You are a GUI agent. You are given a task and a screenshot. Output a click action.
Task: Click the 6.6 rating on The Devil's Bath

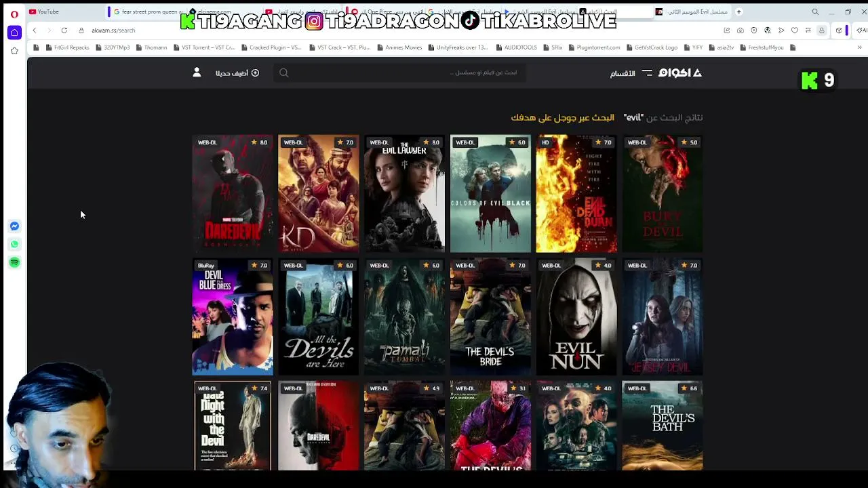(x=689, y=388)
